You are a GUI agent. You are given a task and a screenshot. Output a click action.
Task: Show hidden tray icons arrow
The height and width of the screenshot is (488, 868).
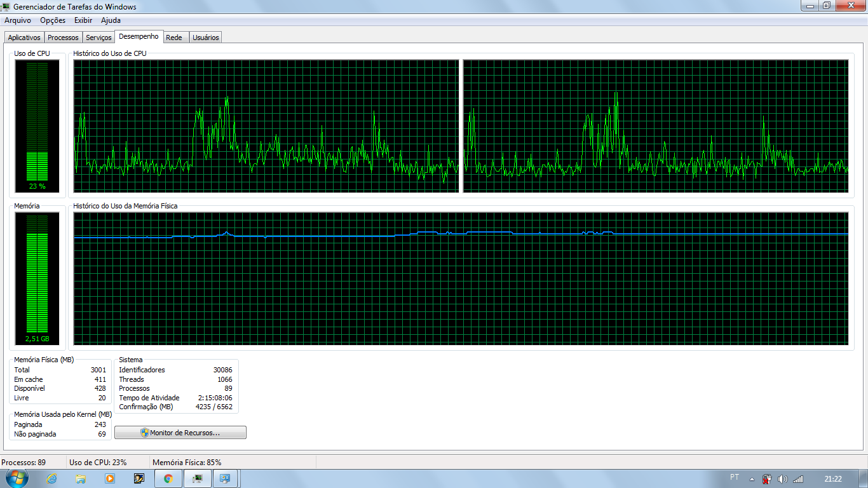752,479
